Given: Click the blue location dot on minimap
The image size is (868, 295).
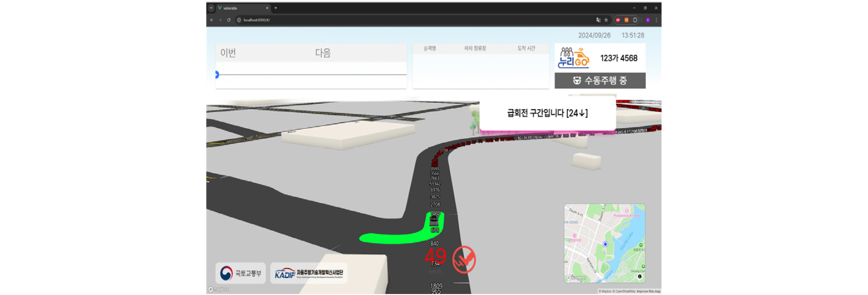Looking at the screenshot, I should click(605, 244).
